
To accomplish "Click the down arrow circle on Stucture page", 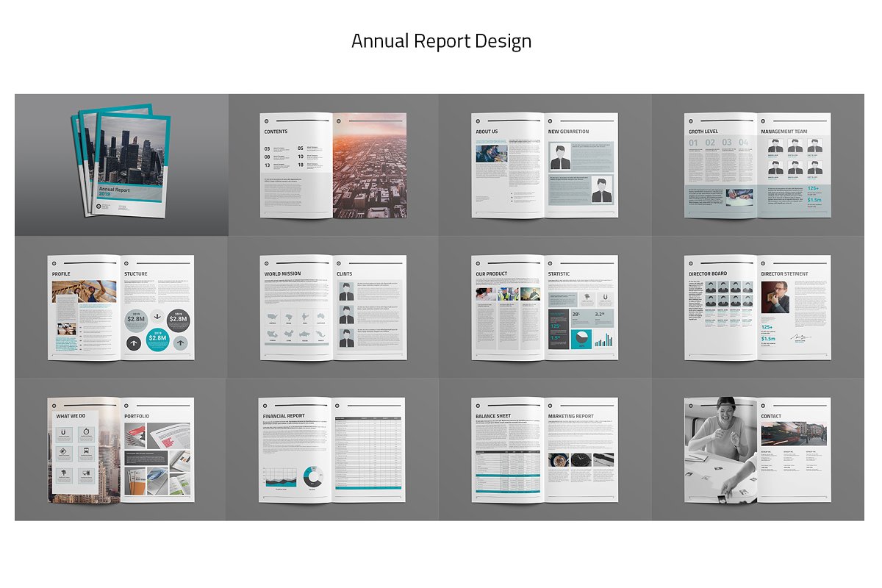I will (157, 317).
